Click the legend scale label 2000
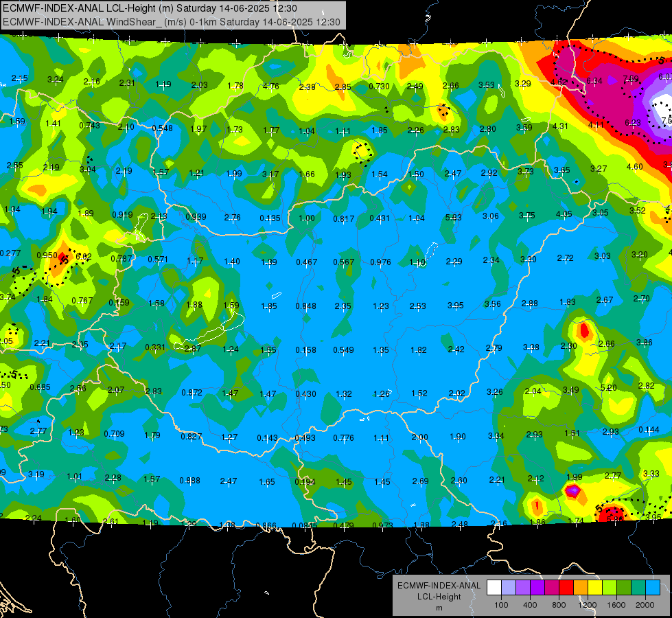Viewport: 672px width, 618px height. click(645, 605)
